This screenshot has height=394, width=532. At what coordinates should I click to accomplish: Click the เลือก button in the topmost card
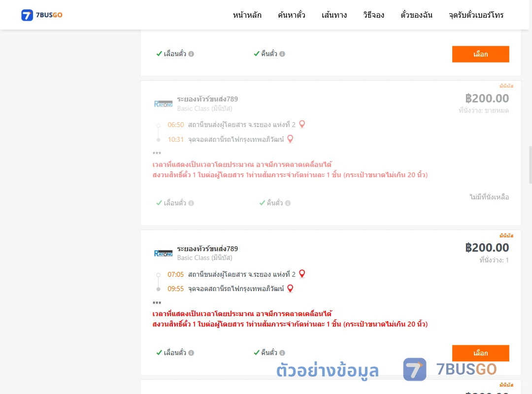(x=480, y=54)
